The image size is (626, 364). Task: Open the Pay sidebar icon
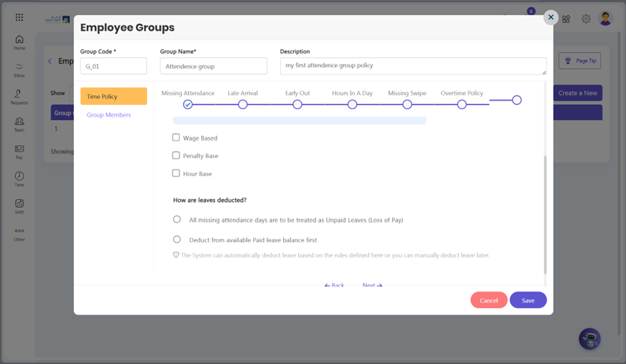pyautogui.click(x=19, y=149)
